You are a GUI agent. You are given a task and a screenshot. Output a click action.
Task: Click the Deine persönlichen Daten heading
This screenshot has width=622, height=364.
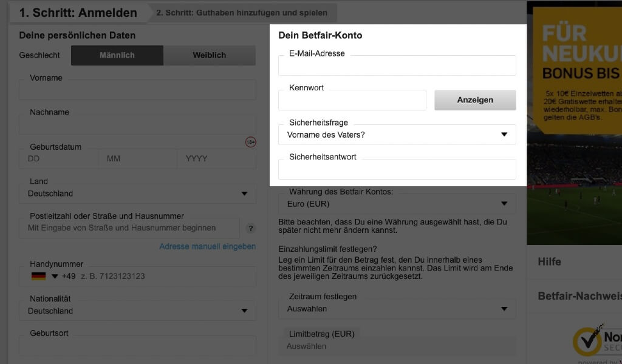[x=77, y=35]
